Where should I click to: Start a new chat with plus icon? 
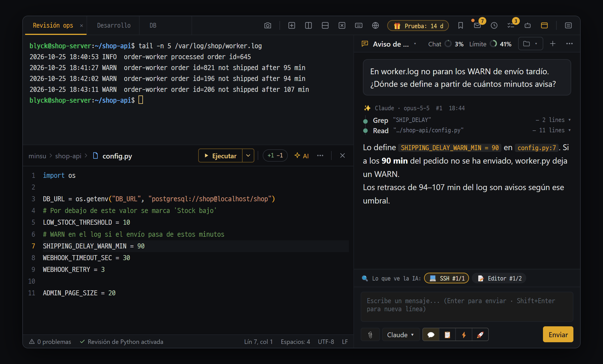coord(552,44)
